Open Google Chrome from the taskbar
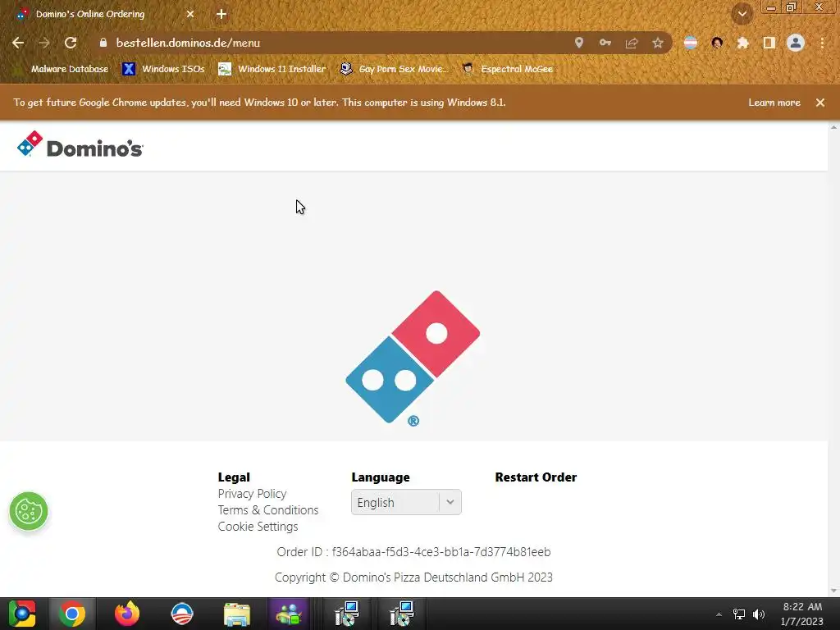This screenshot has height=630, width=840. pos(72,614)
